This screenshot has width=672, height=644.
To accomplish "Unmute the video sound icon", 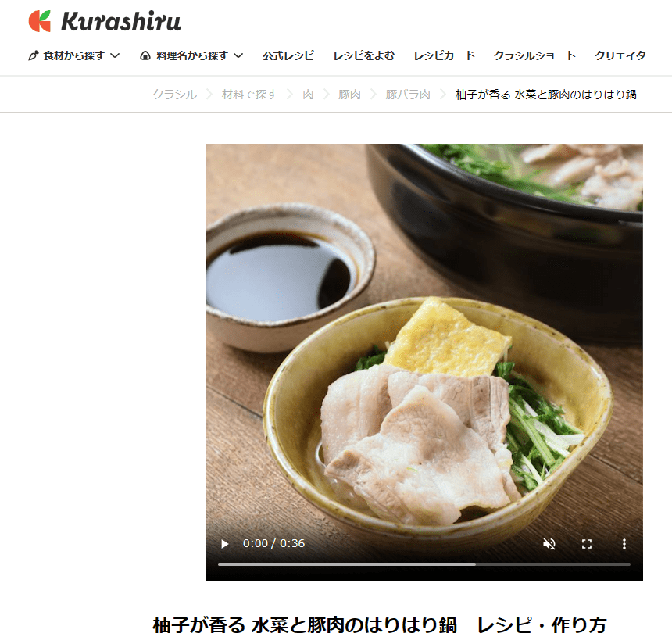I will (549, 544).
